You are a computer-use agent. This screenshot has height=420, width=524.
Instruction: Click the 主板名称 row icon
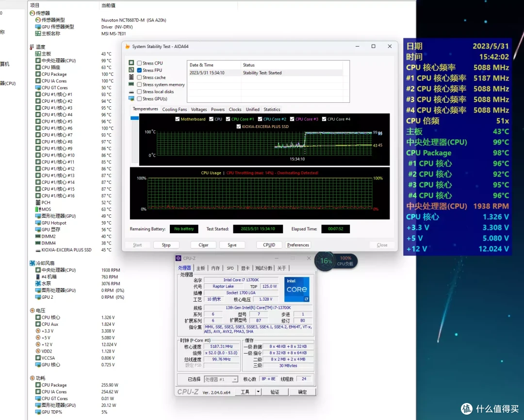(38, 33)
